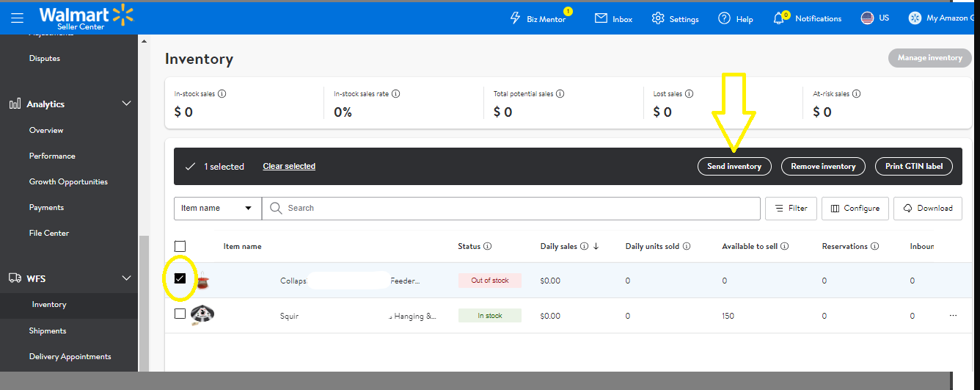Open File Center in the sidebar
This screenshot has width=980, height=390.
pos(49,234)
